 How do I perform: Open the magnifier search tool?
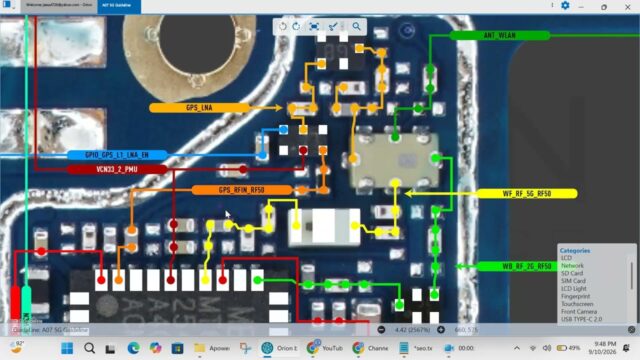(x=356, y=27)
